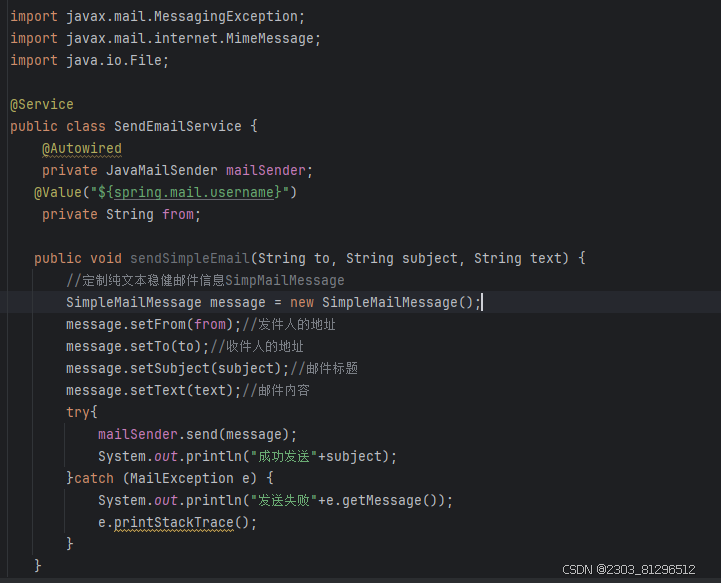721x583 pixels.
Task: Click the 'from' String field declaration
Action: (x=121, y=215)
